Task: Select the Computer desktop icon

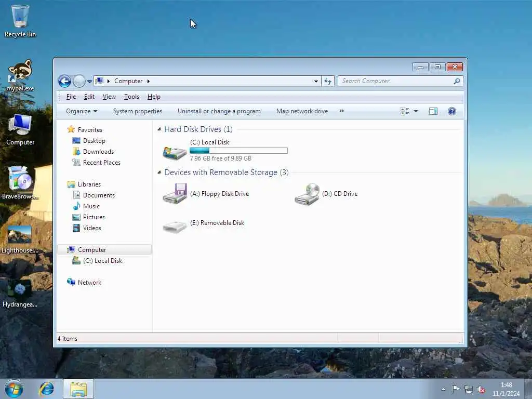Action: pos(20,130)
